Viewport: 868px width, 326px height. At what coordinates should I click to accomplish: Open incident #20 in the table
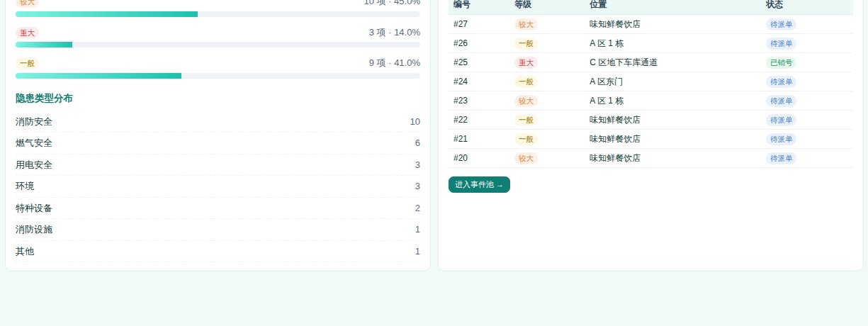click(x=650, y=158)
